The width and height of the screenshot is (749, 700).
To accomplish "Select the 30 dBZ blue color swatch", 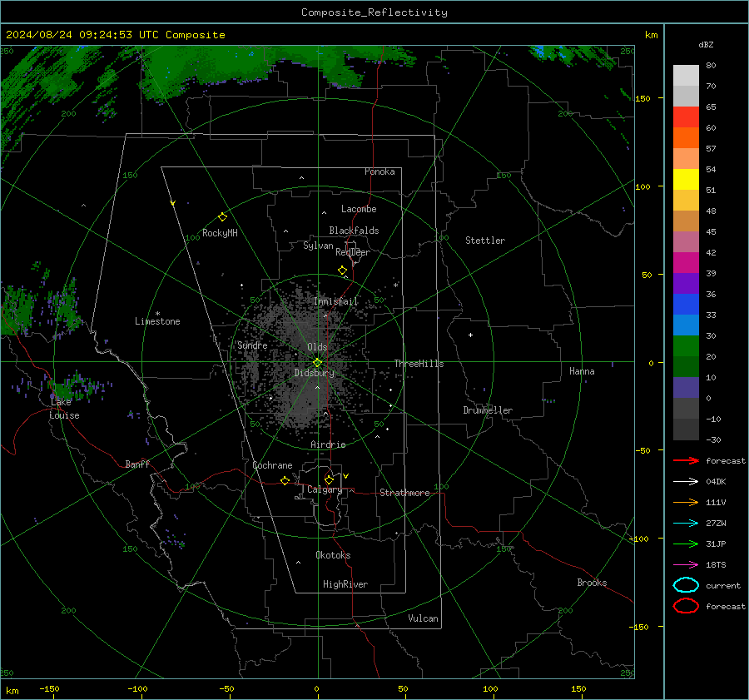I will tap(686, 325).
